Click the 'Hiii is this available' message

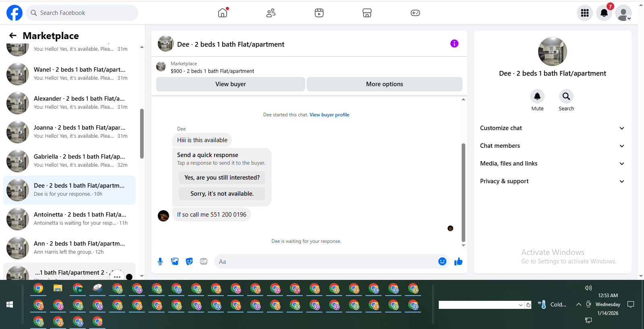pyautogui.click(x=202, y=140)
